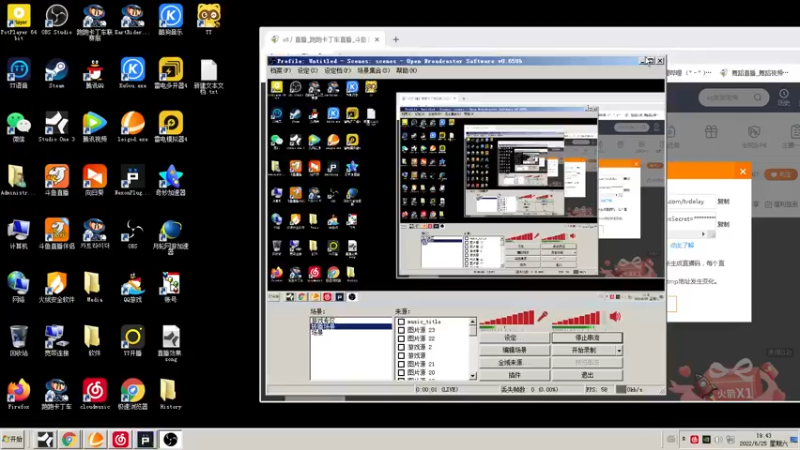This screenshot has height=450, width=800.
Task: Click the 设定... button in OBS
Action: [514, 338]
